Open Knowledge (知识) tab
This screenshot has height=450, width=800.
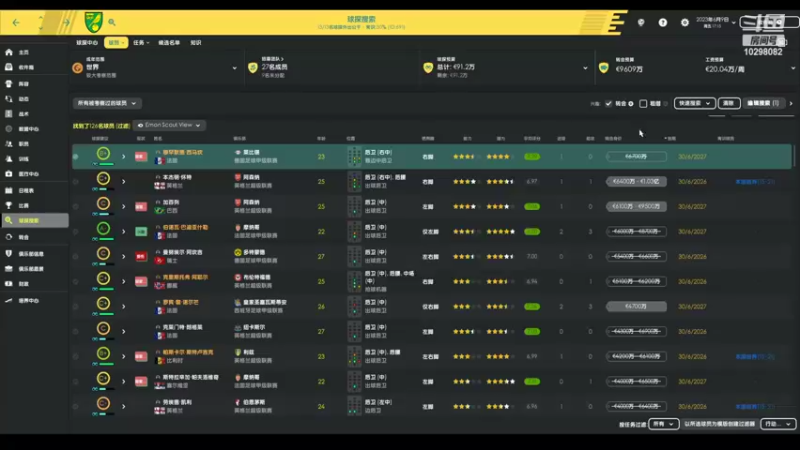tap(196, 43)
